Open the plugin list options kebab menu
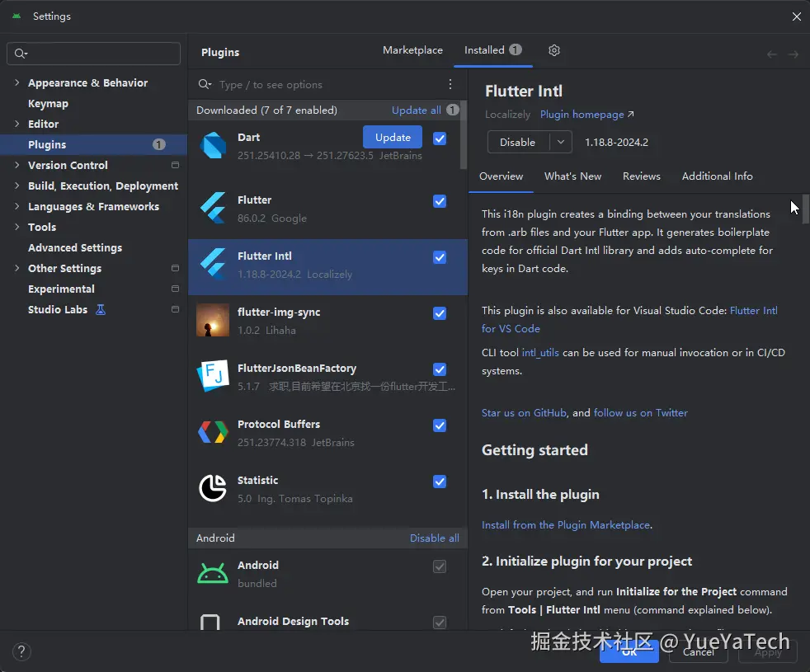The height and width of the screenshot is (672, 810). click(x=450, y=84)
